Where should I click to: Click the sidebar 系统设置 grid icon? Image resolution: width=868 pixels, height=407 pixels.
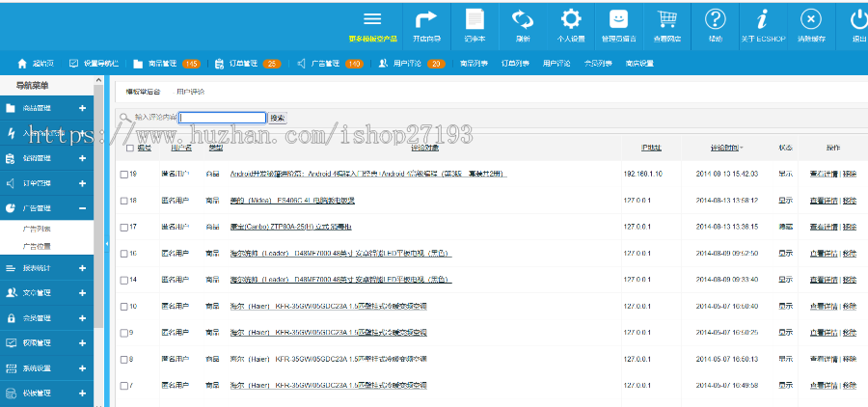click(11, 368)
